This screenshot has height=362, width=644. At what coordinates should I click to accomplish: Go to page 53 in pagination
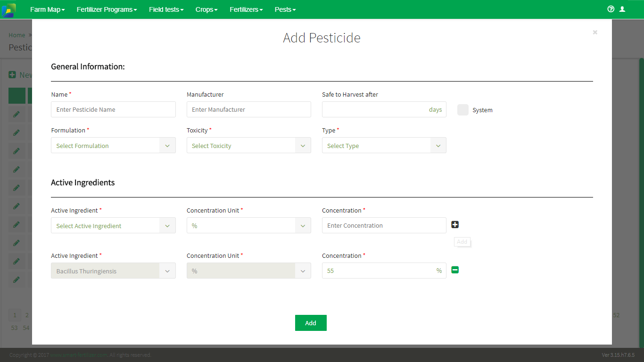(14, 328)
